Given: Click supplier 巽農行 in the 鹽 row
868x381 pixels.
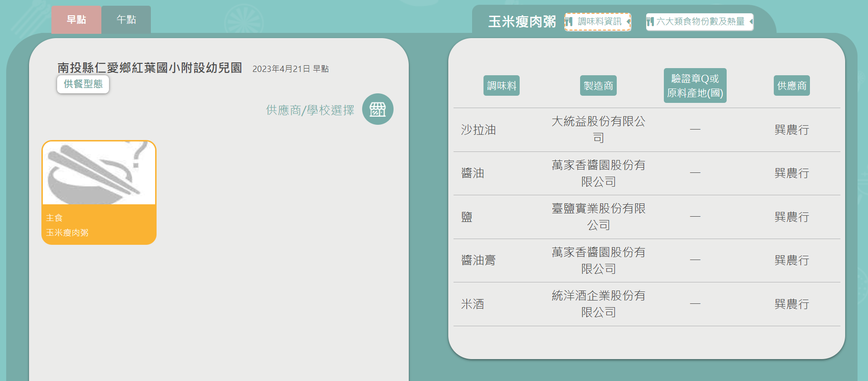Looking at the screenshot, I should click(792, 217).
